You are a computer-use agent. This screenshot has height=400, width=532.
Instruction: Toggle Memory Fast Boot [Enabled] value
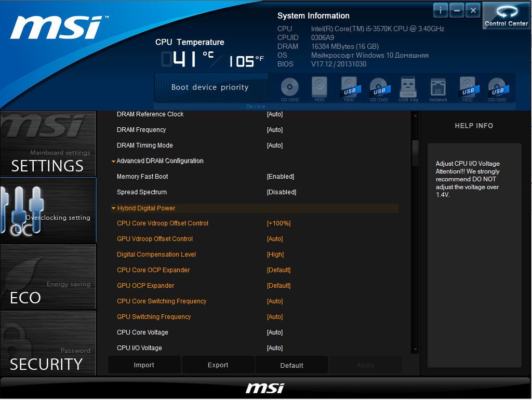(281, 177)
